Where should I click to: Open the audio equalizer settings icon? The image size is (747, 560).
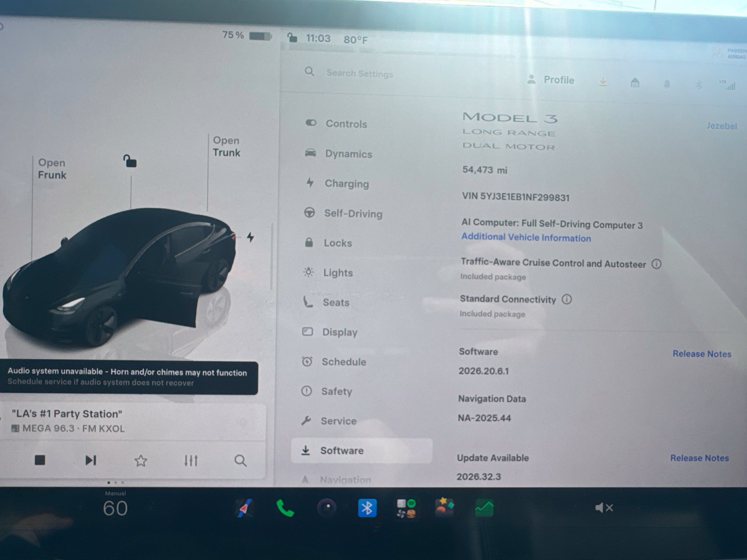(190, 461)
